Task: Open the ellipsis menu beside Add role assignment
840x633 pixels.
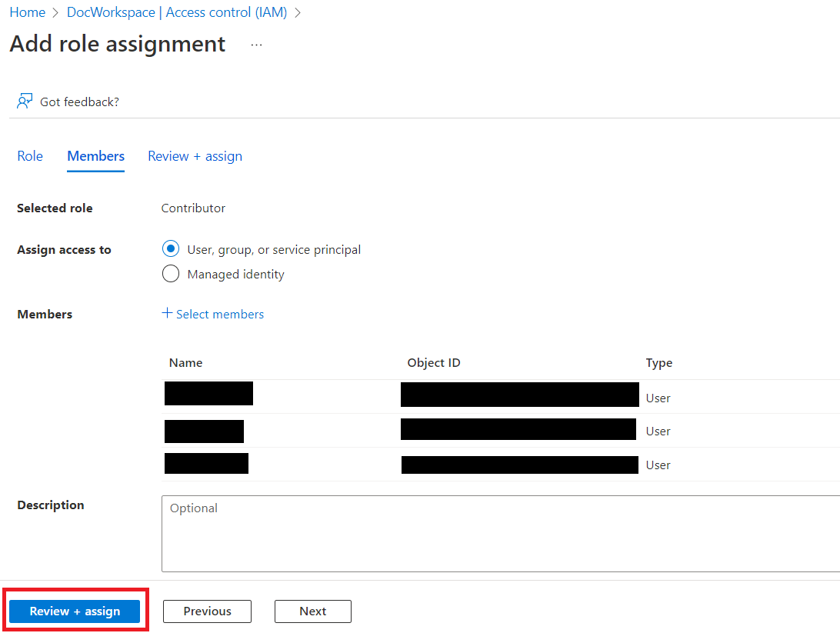Action: tap(256, 45)
